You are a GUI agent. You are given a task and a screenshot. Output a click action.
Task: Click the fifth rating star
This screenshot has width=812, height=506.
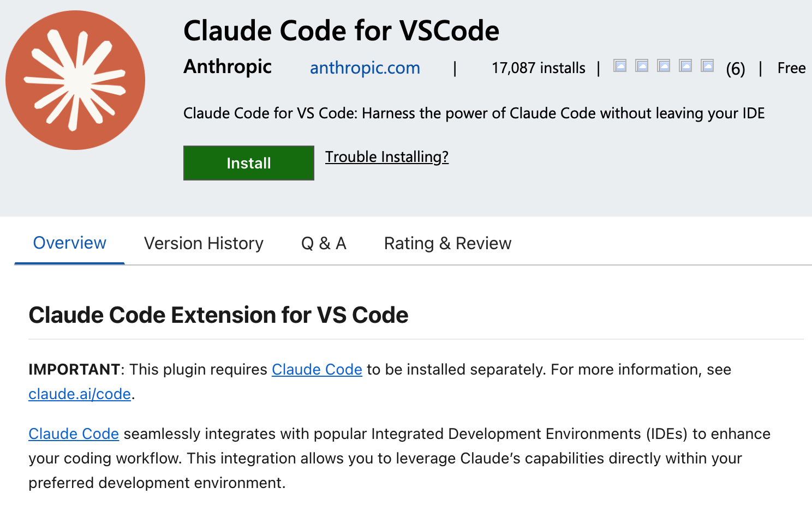707,65
